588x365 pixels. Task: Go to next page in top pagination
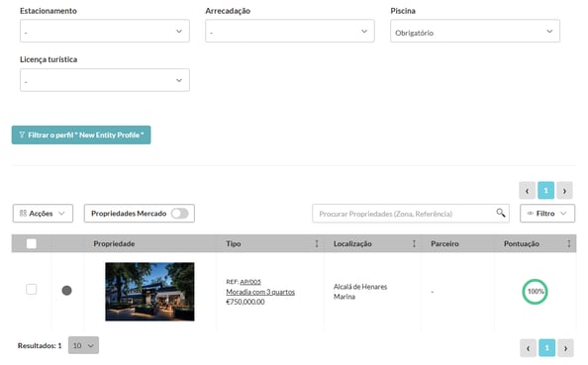click(565, 191)
